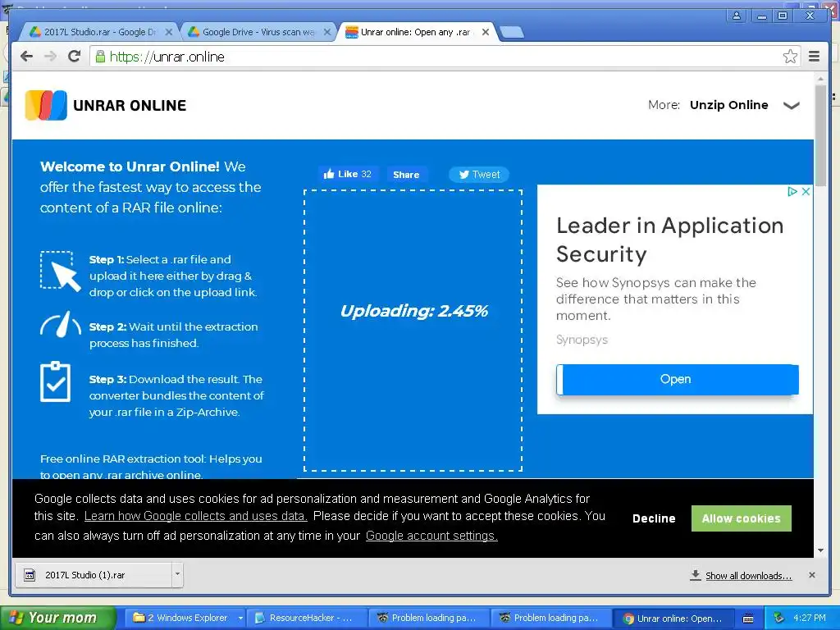The image size is (840, 630).
Task: Expand Windows Explorer taskbar group arrow
Action: [240, 619]
